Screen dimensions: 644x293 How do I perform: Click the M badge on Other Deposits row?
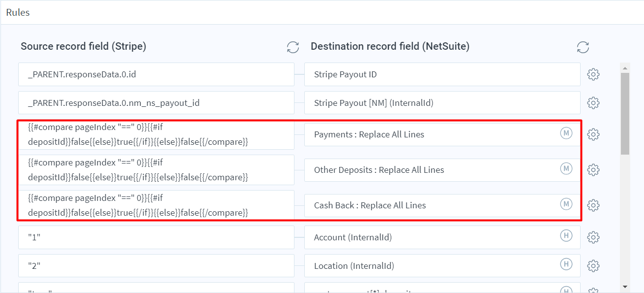[x=566, y=169]
